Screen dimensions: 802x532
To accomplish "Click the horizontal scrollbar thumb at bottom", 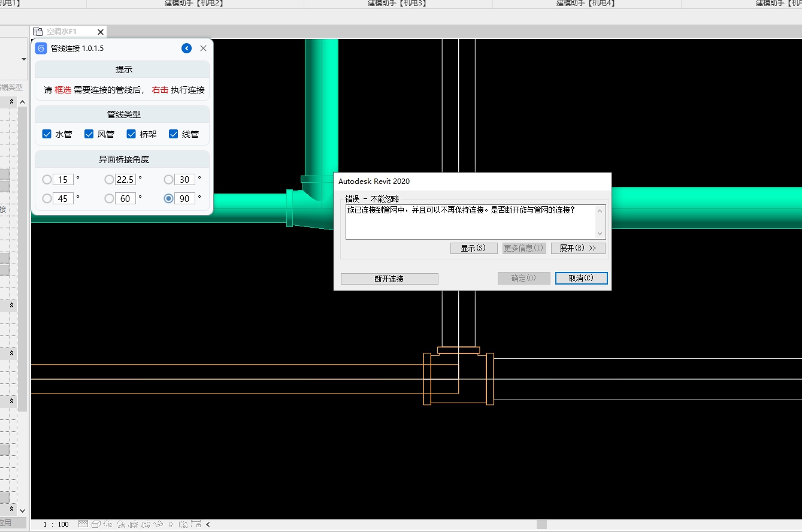I will [541, 524].
